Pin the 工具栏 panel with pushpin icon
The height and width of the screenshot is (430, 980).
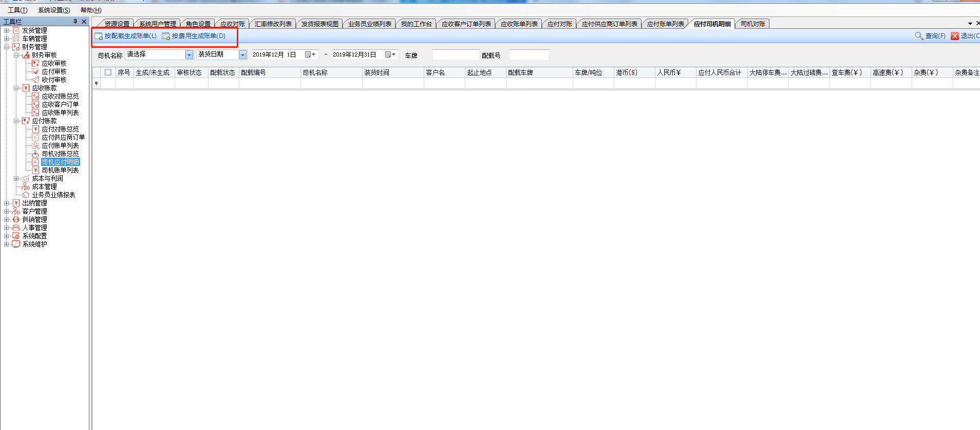75,22
